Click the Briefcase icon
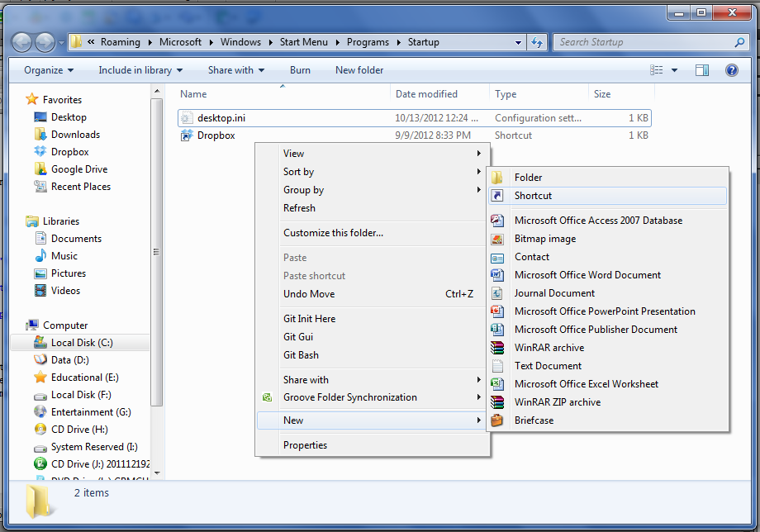Image resolution: width=760 pixels, height=532 pixels. [496, 420]
